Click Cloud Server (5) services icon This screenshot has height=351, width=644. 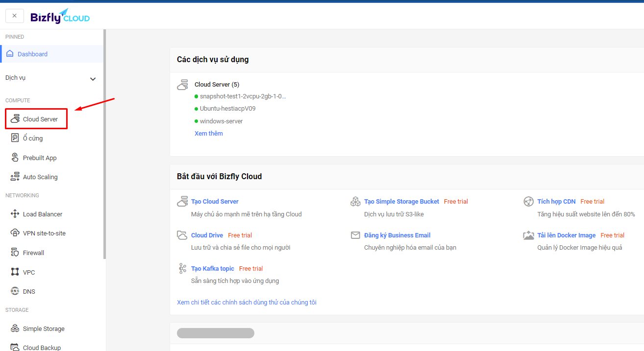click(x=182, y=85)
